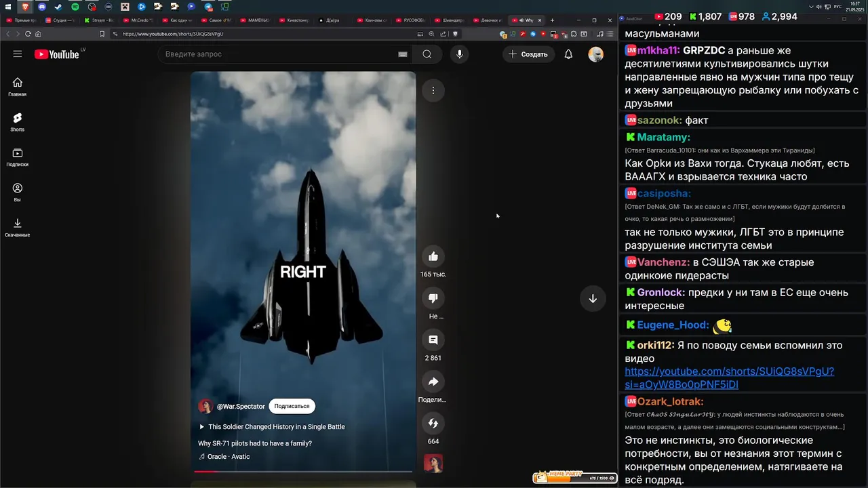Open the media control music note icon
Image resolution: width=868 pixels, height=488 pixels.
(599, 34)
